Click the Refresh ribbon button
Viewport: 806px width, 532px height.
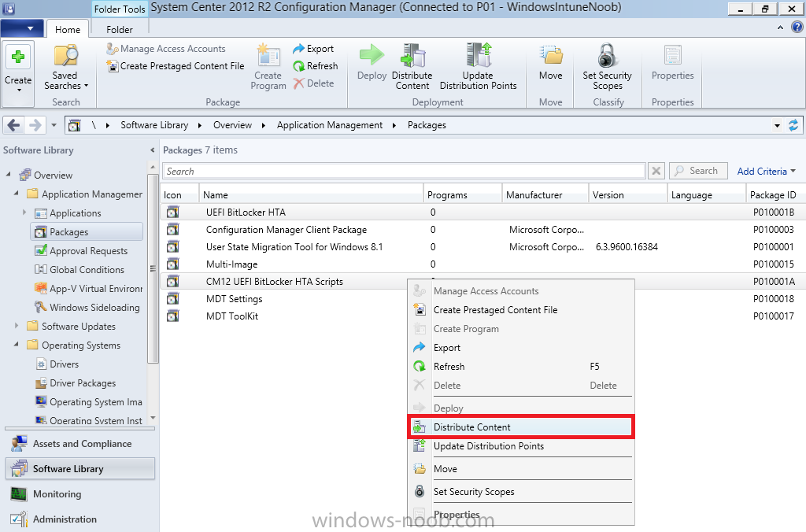[x=316, y=66]
